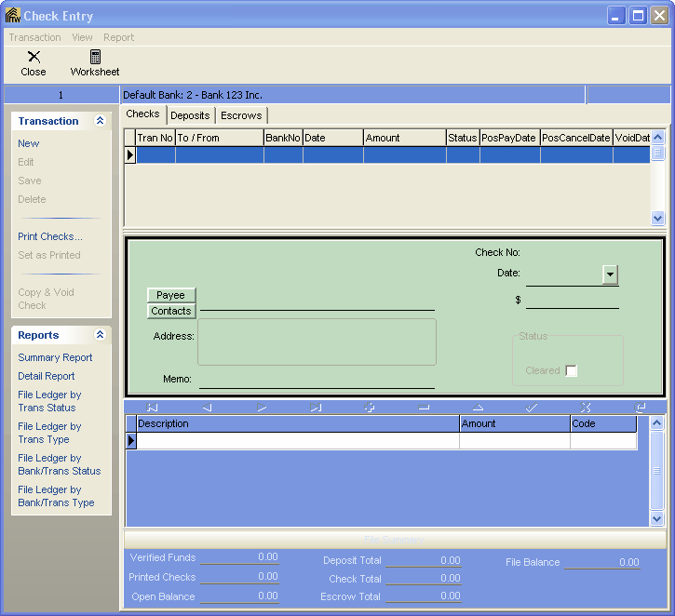Viewport: 675px width, 616px height.
Task: Click the refresh icon in navigator bar
Action: point(640,408)
